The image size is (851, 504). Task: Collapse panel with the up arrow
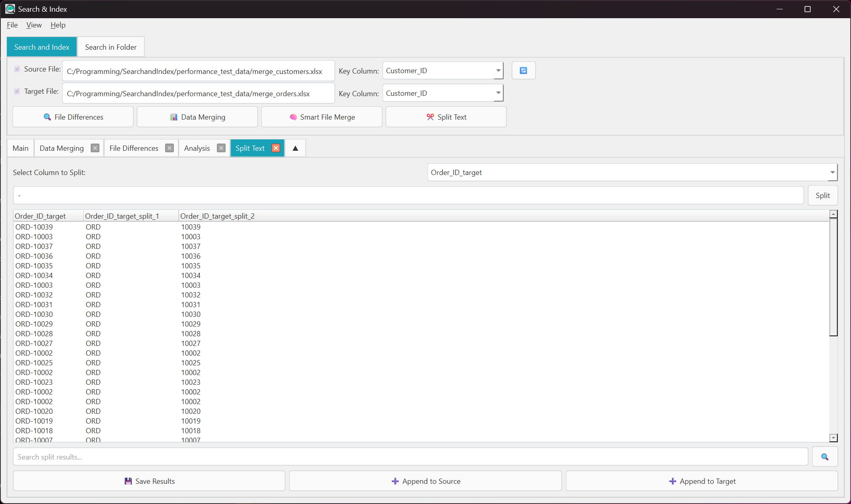[x=295, y=148]
